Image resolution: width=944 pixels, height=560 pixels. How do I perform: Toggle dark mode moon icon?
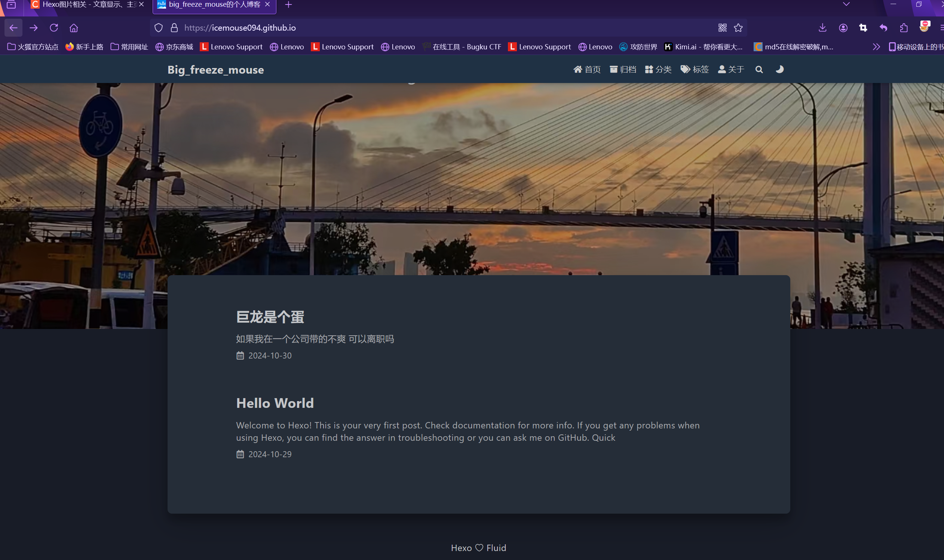(x=779, y=70)
